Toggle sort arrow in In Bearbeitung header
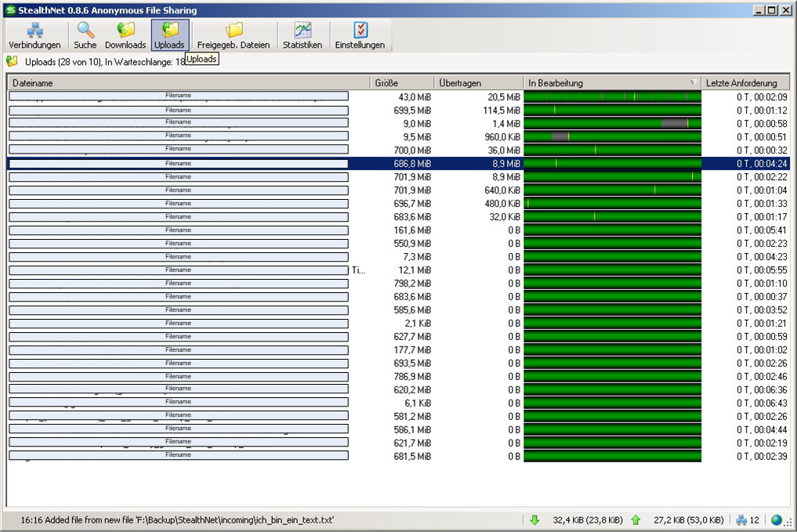Image resolution: width=797 pixels, height=532 pixels. tap(693, 82)
